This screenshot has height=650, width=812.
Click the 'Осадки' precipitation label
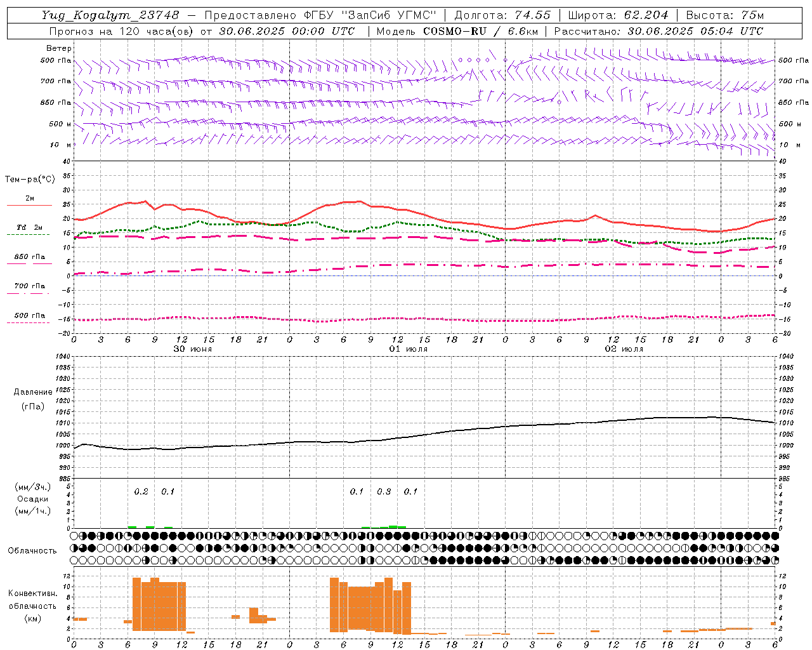tap(33, 499)
